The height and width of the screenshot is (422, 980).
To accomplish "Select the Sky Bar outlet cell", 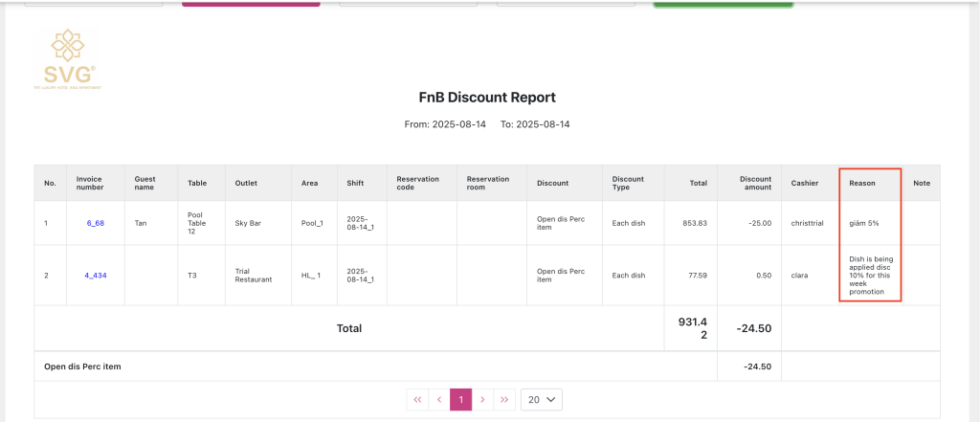I will click(248, 223).
